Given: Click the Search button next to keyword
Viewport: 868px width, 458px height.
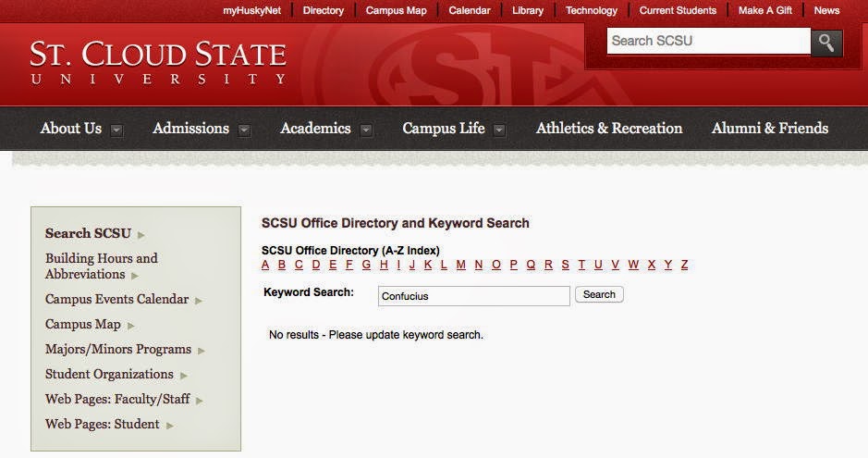Looking at the screenshot, I should pos(599,294).
